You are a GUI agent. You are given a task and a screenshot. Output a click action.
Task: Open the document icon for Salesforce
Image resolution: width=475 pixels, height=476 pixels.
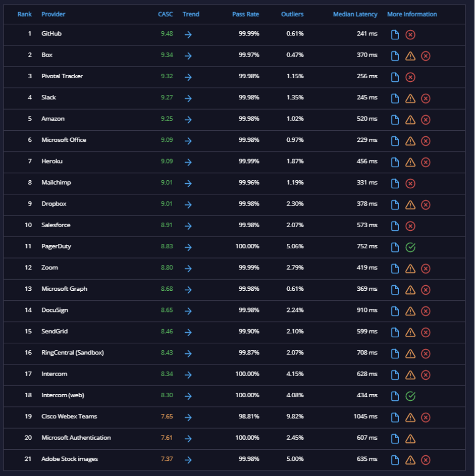[x=395, y=226]
